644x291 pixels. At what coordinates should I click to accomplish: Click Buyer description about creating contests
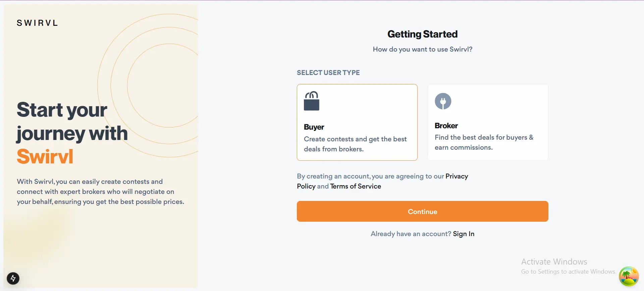pos(355,144)
